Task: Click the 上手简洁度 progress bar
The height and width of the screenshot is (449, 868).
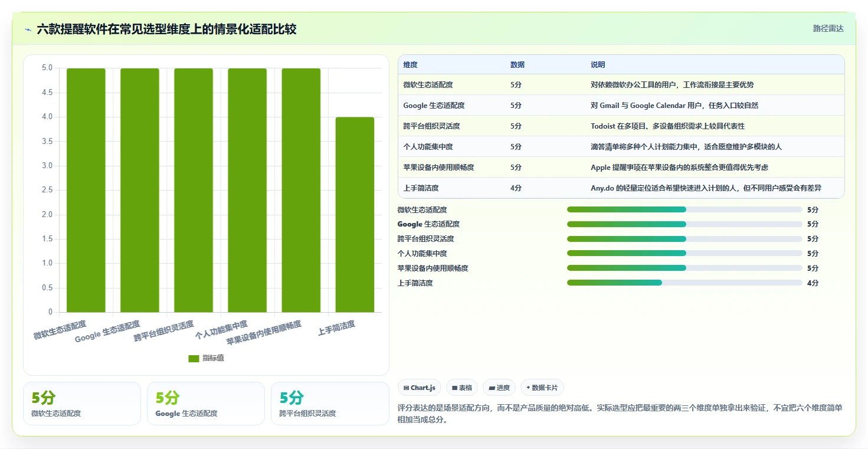Action: tap(684, 283)
